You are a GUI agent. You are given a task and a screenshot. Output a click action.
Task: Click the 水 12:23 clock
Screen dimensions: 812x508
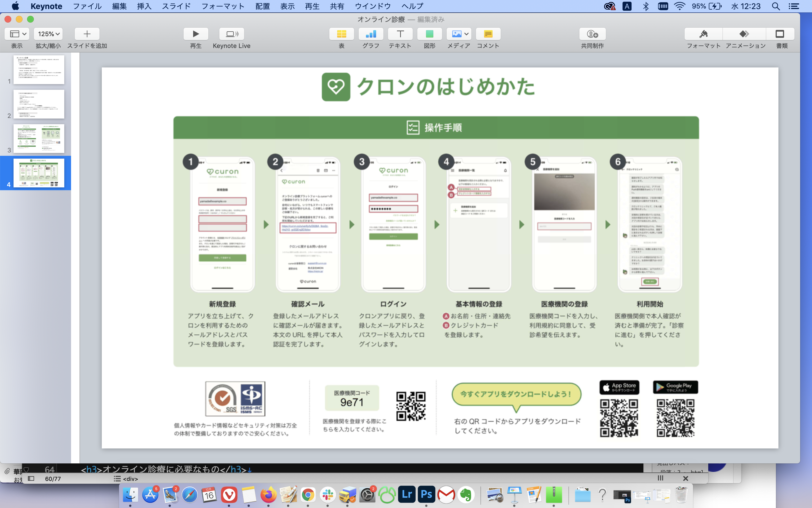[745, 6]
